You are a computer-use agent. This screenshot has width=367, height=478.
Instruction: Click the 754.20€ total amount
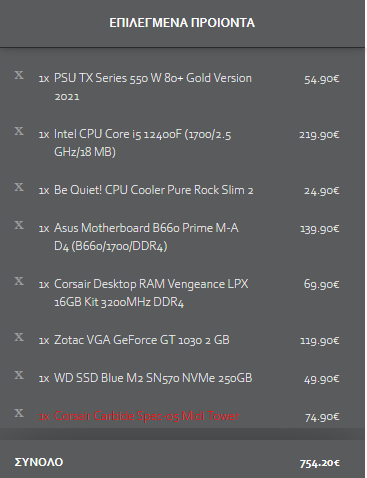319,463
